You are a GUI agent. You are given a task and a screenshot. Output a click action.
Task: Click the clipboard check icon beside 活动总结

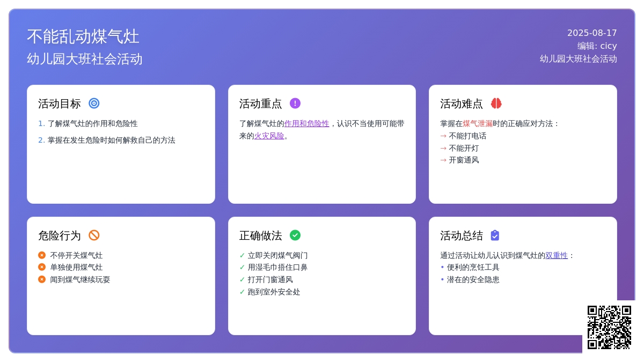point(495,235)
